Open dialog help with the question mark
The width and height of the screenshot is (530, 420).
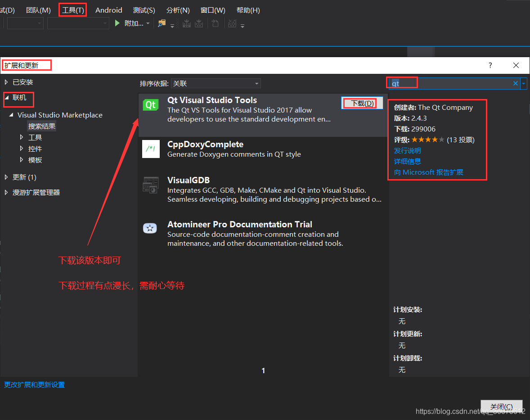490,65
